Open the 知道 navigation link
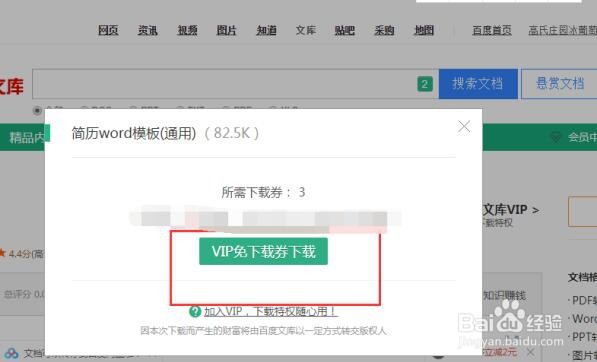597x362 pixels. point(266,30)
